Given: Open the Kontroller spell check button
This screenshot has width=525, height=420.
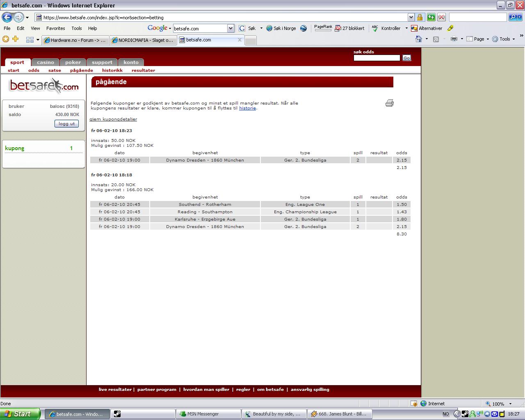Looking at the screenshot, I should click(386, 28).
